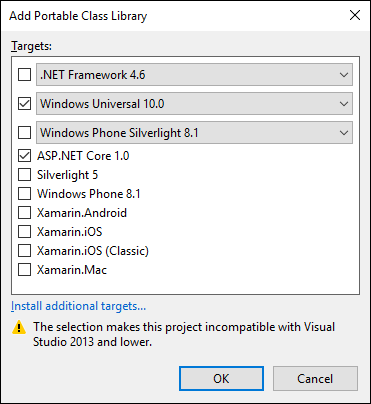This screenshot has height=404, width=371.
Task: Expand the .NET Framework version dropdown arrow
Action: coord(344,75)
